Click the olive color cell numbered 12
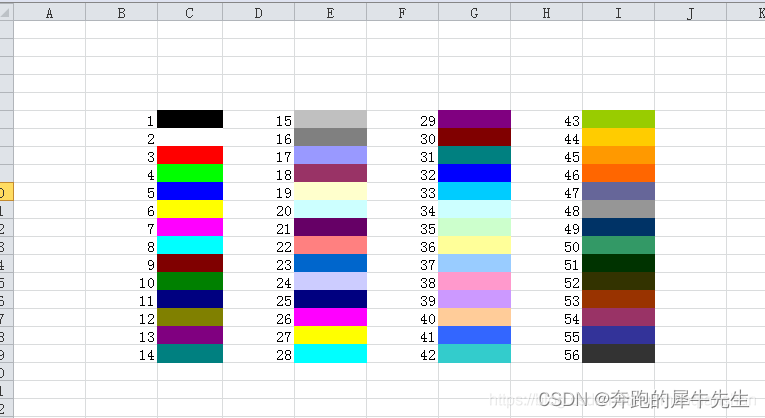 [190, 317]
